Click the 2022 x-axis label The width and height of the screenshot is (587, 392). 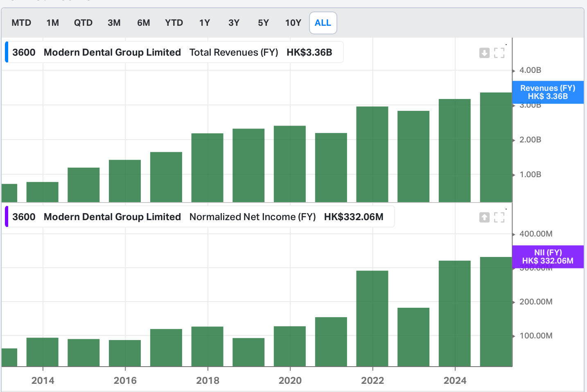(373, 381)
